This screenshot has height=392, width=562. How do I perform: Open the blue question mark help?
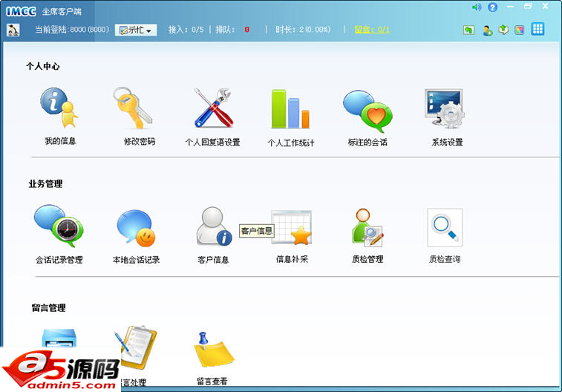point(493,7)
